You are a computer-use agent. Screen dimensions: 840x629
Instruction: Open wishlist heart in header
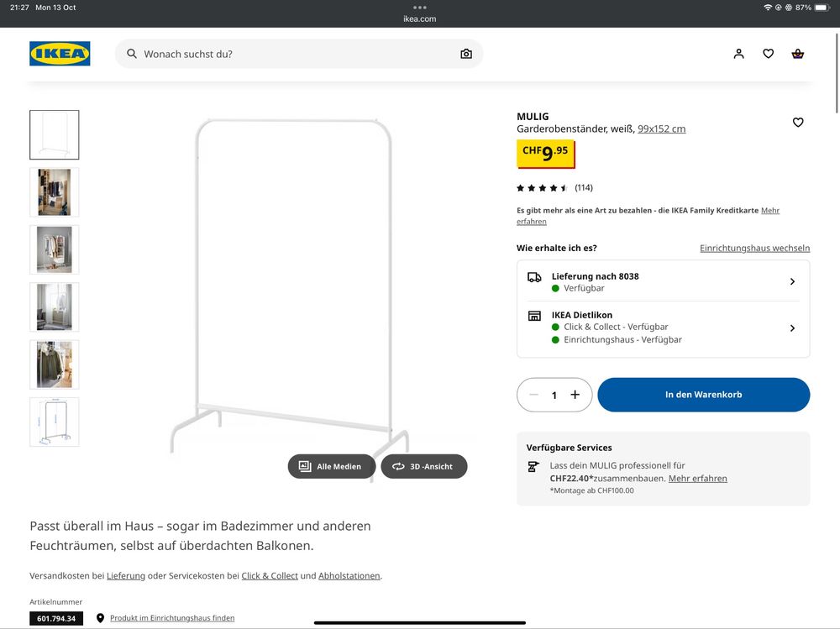(768, 54)
